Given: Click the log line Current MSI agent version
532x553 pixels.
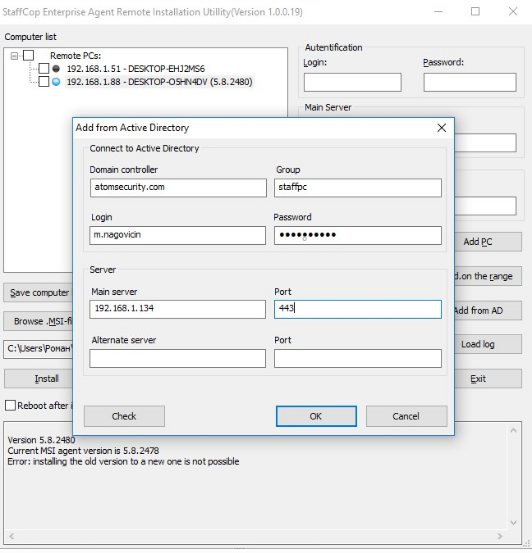Looking at the screenshot, I should [x=83, y=450].
